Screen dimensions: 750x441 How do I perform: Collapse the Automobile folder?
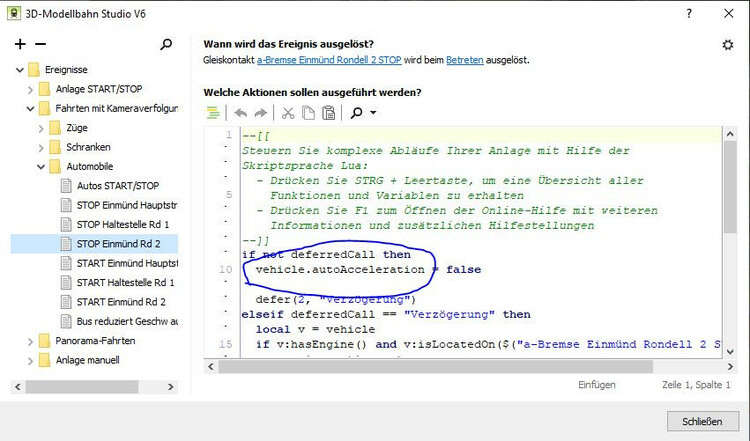click(41, 167)
